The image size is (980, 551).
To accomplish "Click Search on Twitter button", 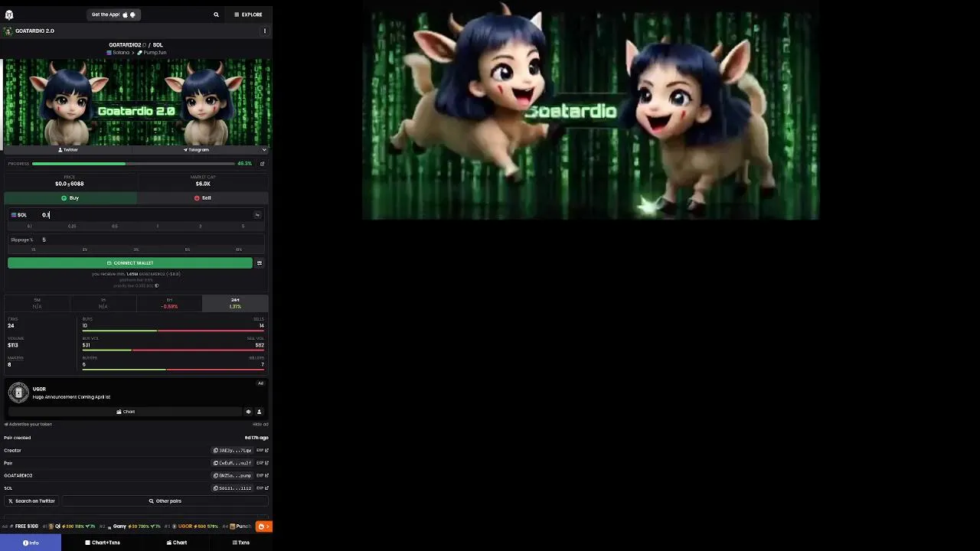I will click(31, 501).
